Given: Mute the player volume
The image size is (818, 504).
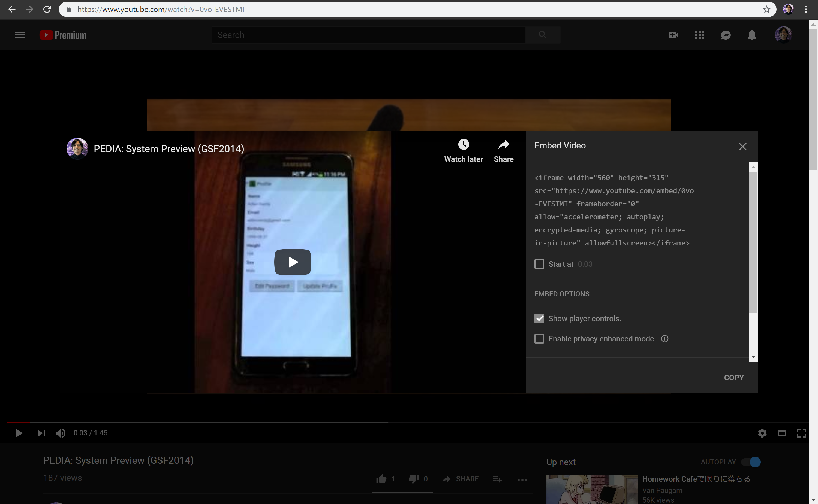Looking at the screenshot, I should [x=60, y=433].
